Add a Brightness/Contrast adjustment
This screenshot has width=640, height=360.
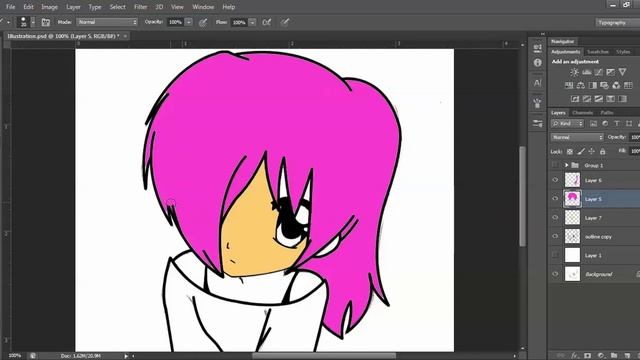click(574, 72)
